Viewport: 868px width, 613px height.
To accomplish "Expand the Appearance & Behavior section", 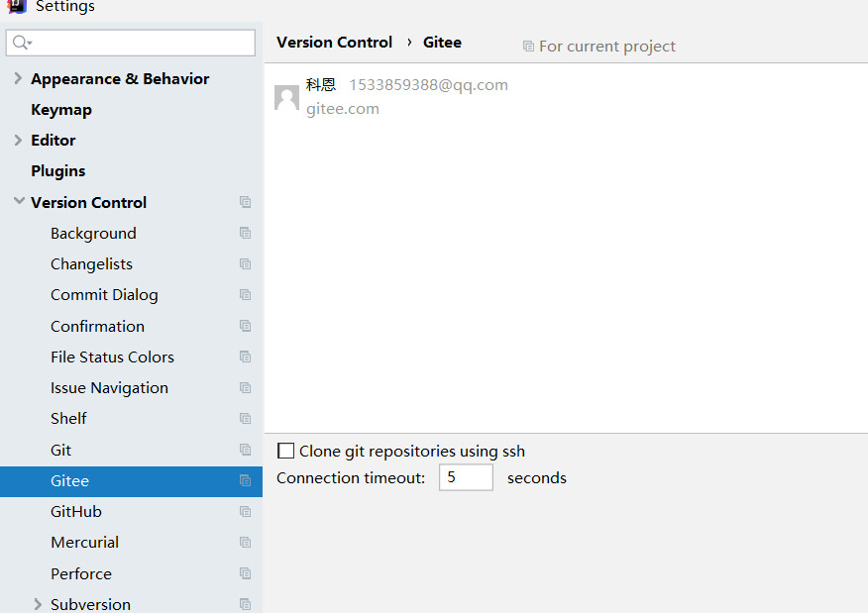I will [x=18, y=78].
